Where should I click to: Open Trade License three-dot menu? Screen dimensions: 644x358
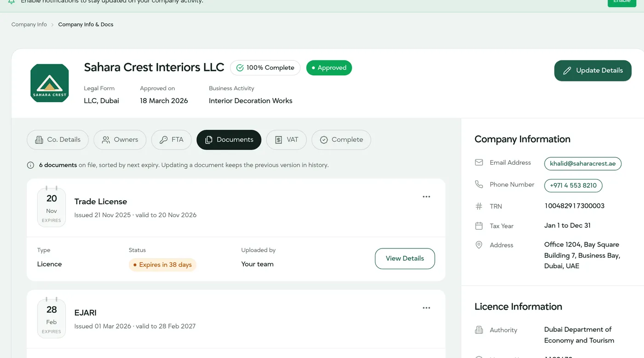pyautogui.click(x=426, y=197)
